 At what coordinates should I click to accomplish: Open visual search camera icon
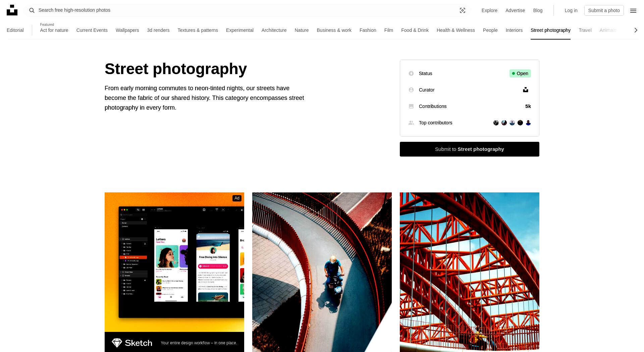coord(463,10)
